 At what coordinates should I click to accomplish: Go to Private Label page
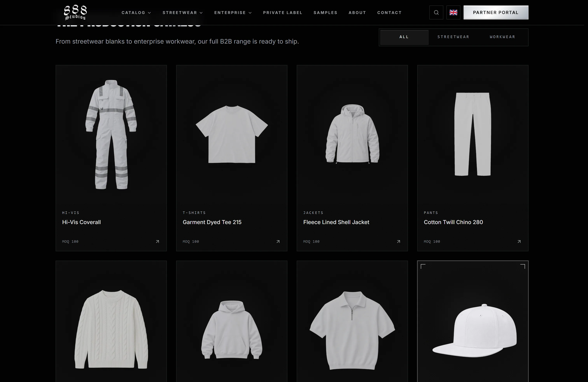tap(283, 13)
